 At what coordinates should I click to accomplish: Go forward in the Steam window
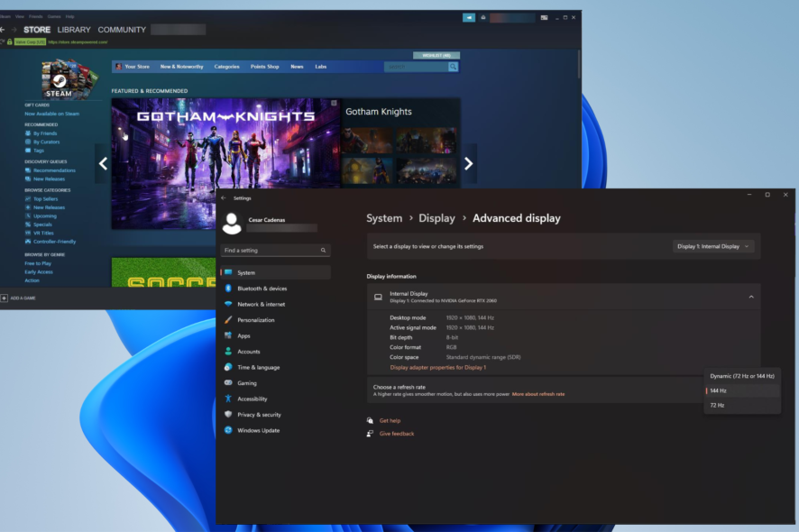click(x=14, y=30)
